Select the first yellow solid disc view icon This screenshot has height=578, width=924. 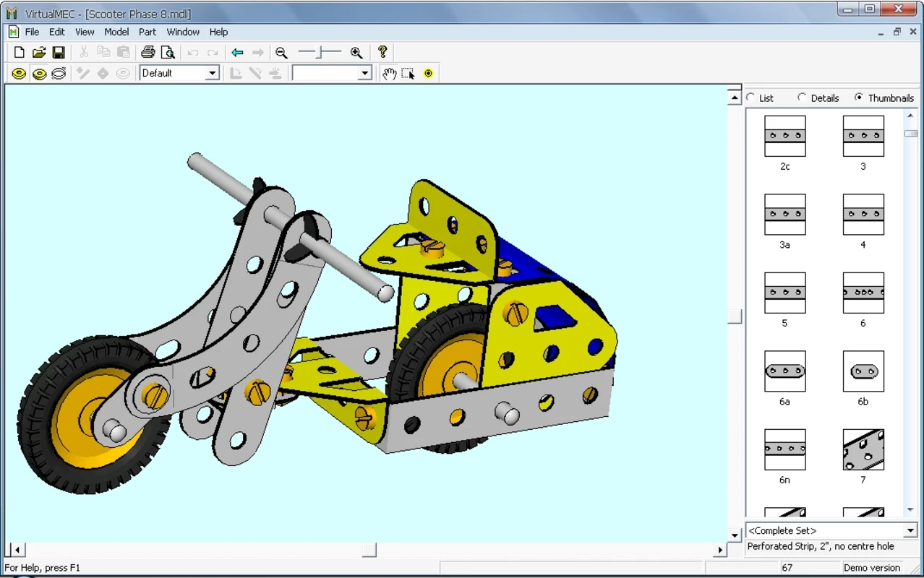pyautogui.click(x=19, y=73)
